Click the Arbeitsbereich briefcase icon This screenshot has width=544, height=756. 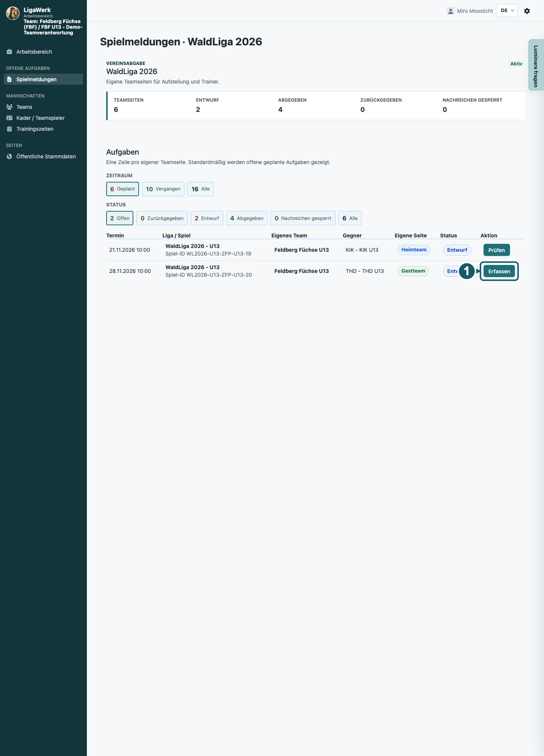9,52
